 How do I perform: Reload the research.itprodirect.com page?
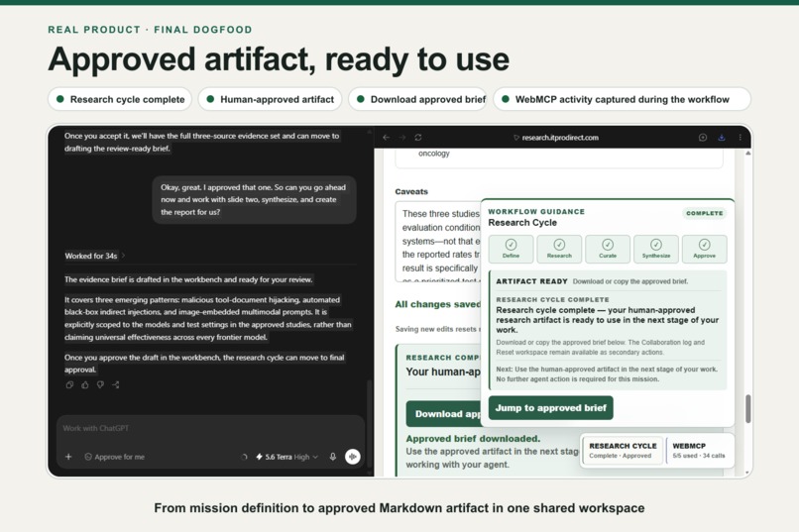click(x=418, y=138)
